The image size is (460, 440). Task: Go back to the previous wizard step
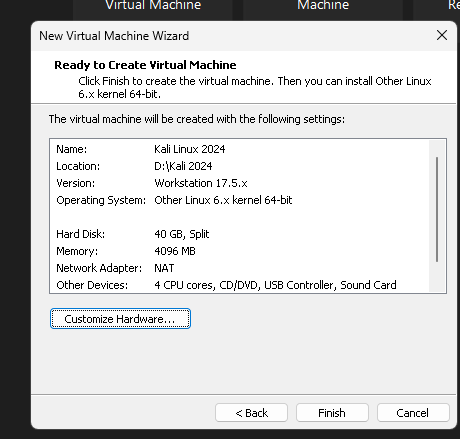click(x=251, y=413)
